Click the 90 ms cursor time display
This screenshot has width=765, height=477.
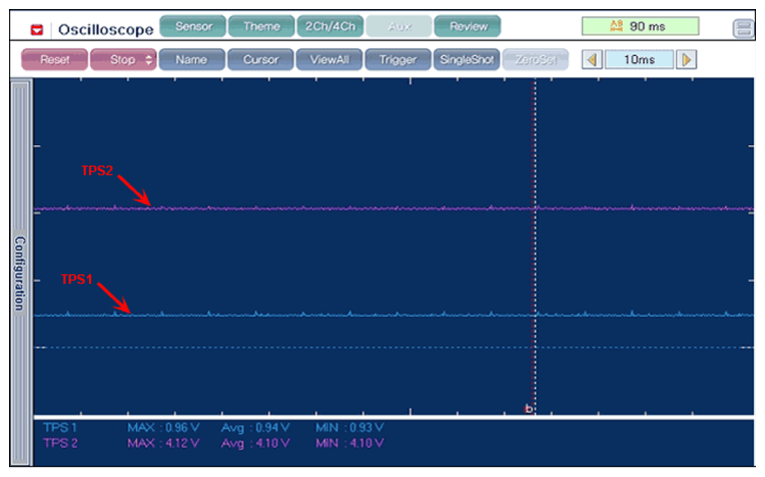click(640, 26)
